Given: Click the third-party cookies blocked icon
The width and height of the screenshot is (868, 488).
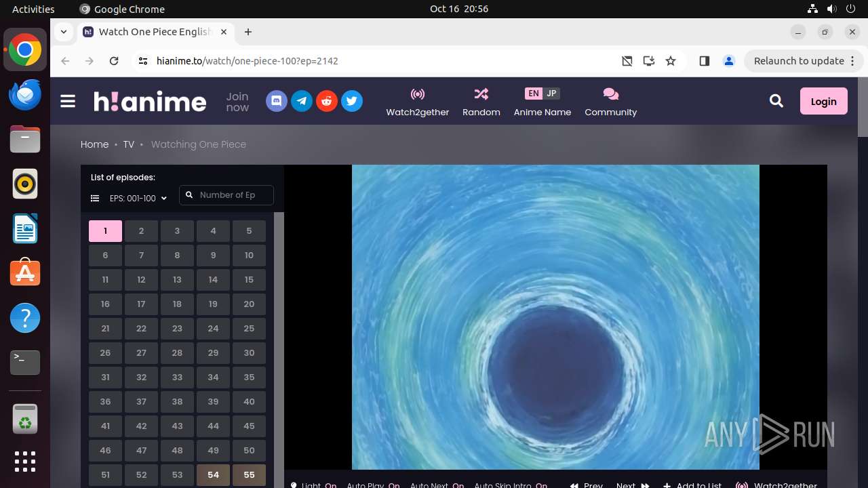Looking at the screenshot, I should (627, 61).
